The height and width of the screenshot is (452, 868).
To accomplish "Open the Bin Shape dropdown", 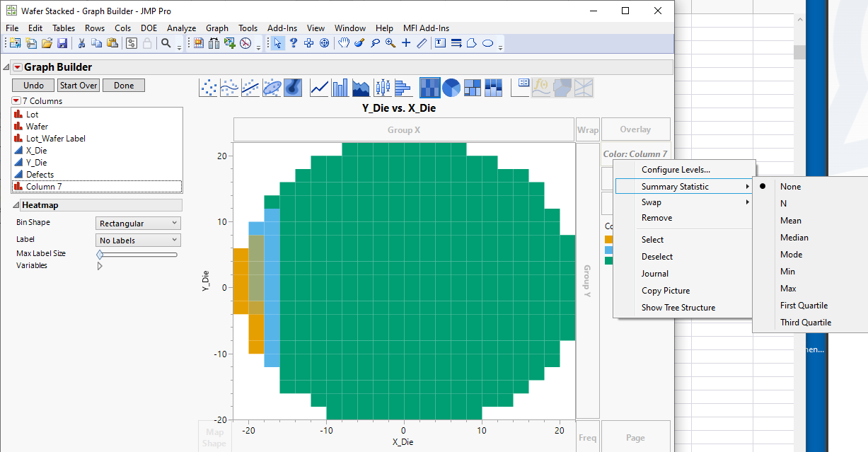I will coord(138,222).
